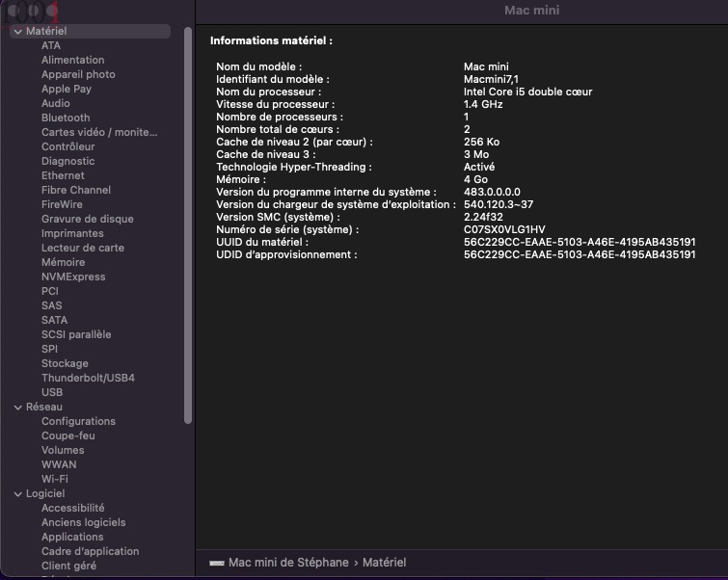Image resolution: width=728 pixels, height=580 pixels.
Task: Show the Applications software list
Action: (72, 537)
